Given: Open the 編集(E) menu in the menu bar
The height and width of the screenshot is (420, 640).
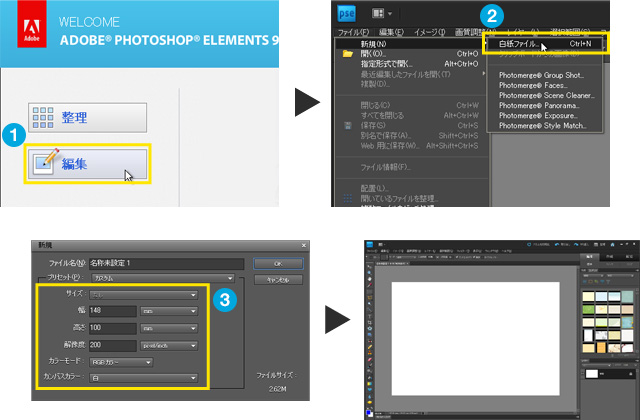Looking at the screenshot, I should [391, 32].
